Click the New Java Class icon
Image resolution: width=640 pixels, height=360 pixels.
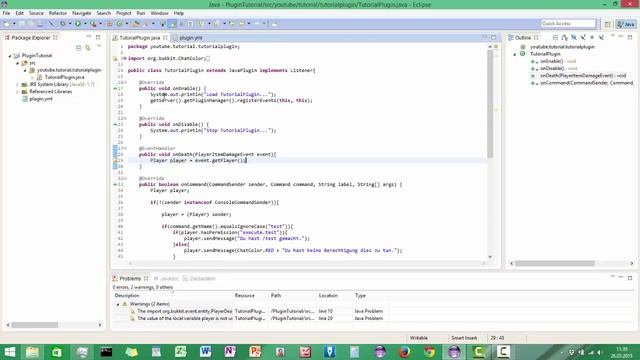119,24
